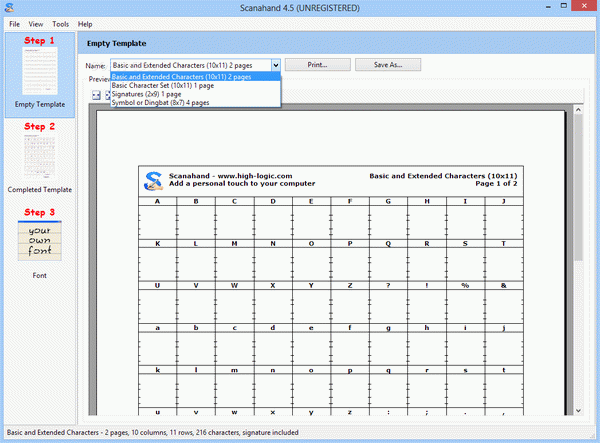
Task: Click the Print... button
Action: click(318, 65)
